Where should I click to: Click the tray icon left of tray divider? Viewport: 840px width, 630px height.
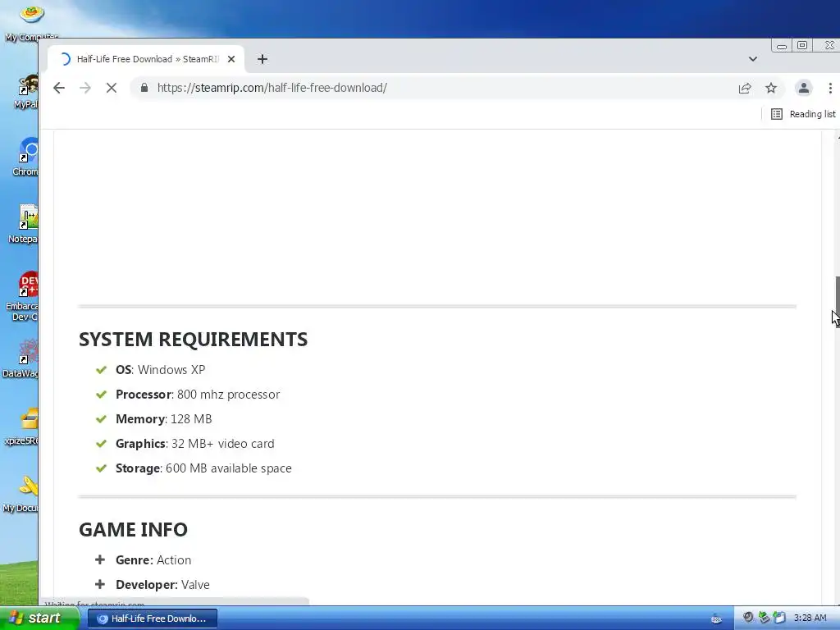pyautogui.click(x=716, y=619)
